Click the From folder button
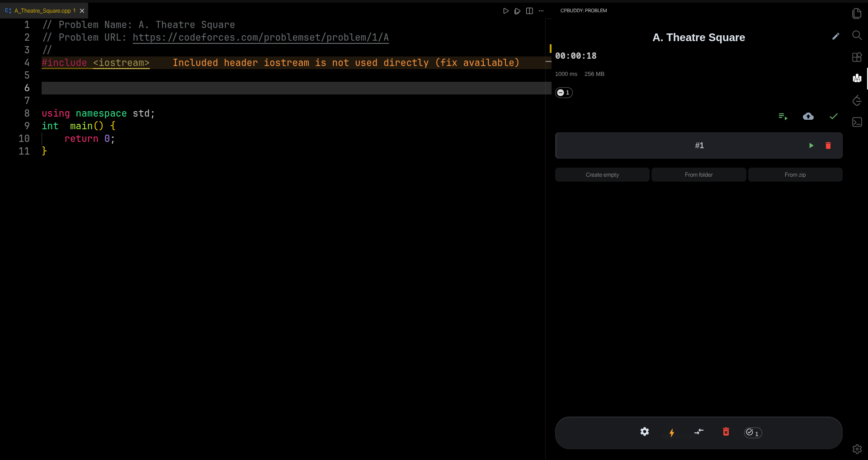Screen dimensions: 868x460 [698, 175]
